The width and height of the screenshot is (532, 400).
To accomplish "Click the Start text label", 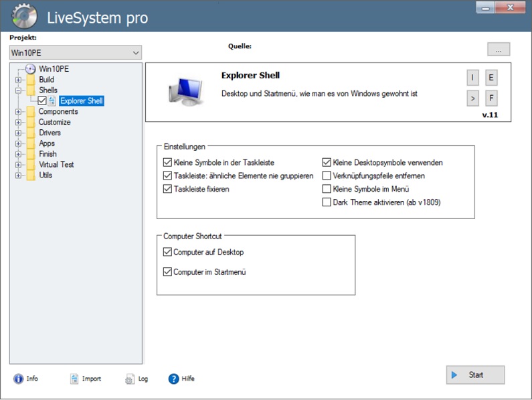I will 476,375.
